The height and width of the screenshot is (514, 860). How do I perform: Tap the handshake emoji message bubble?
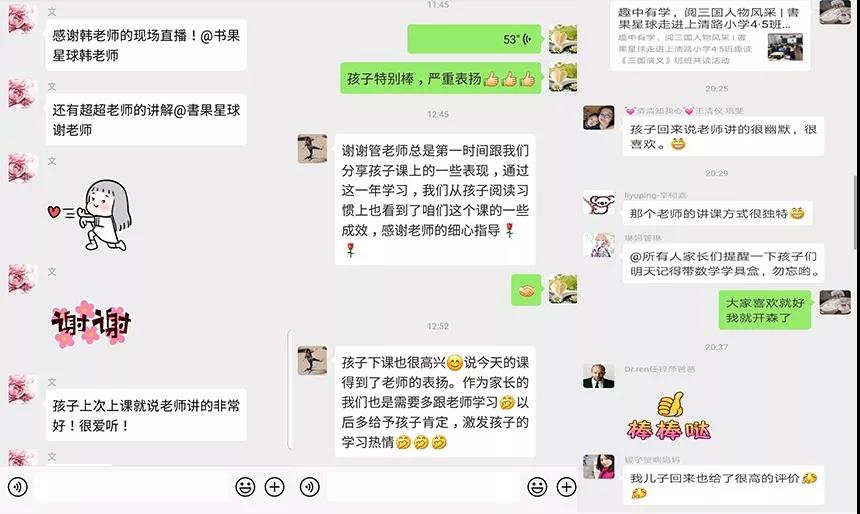coord(526,290)
